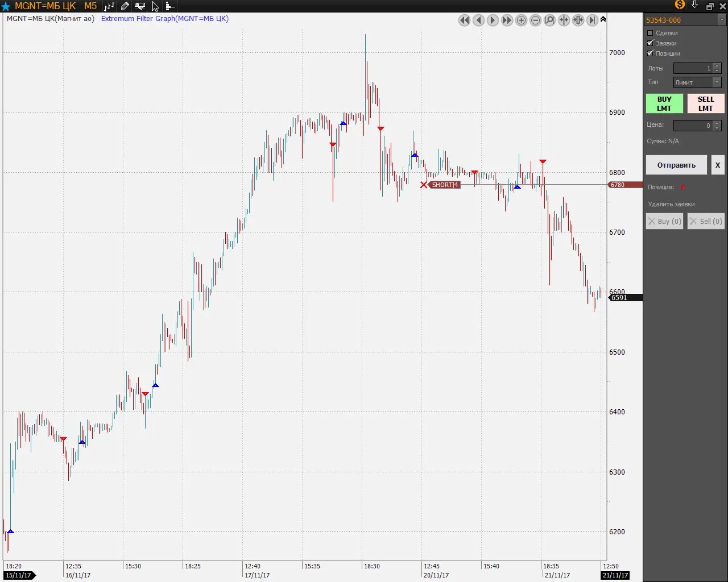Open the chart type bars icon
Viewport: 728px width, 582px height.
pos(109,6)
